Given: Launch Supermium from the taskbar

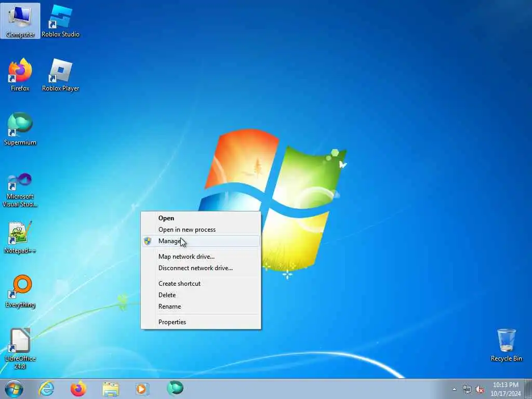Looking at the screenshot, I should pyautogui.click(x=175, y=389).
